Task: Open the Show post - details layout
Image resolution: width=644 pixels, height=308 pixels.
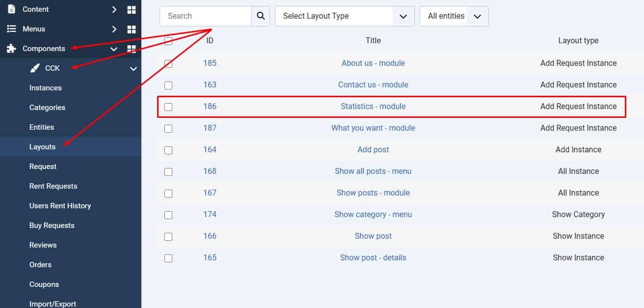Action: pyautogui.click(x=373, y=258)
